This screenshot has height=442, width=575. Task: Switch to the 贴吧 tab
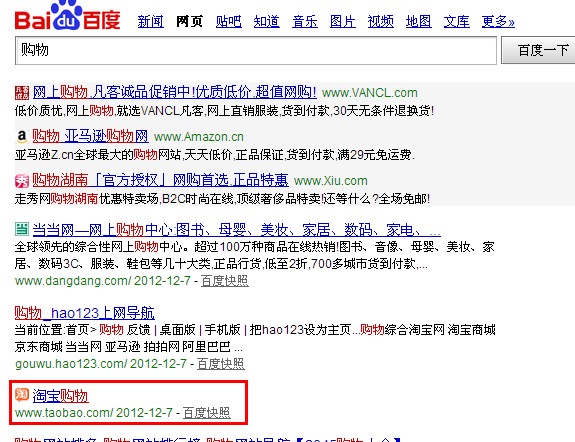[x=228, y=22]
